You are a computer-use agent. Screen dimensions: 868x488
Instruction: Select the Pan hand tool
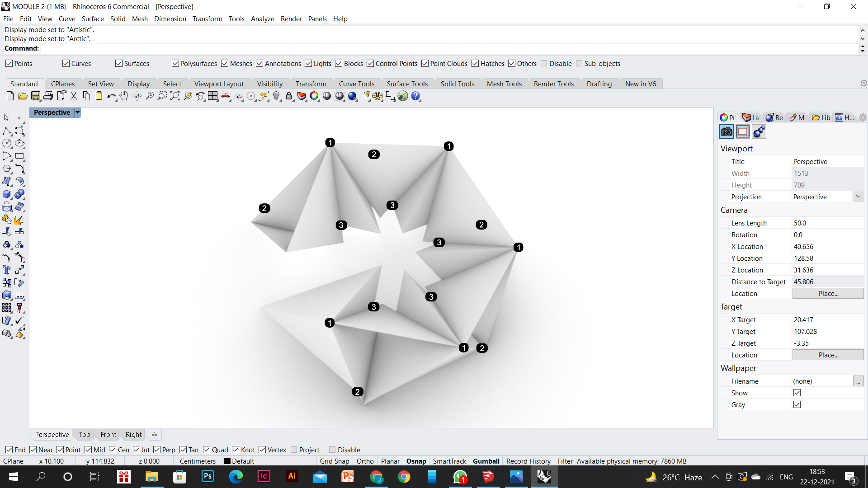point(124,96)
